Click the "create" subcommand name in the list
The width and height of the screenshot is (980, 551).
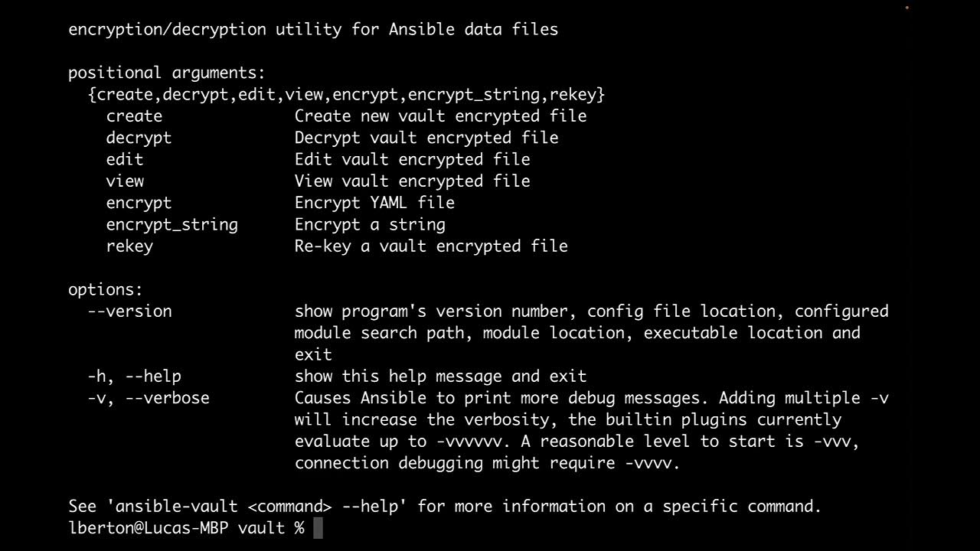coord(134,116)
